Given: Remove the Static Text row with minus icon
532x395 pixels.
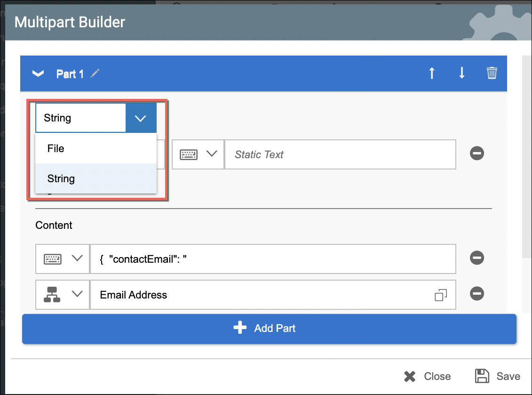Looking at the screenshot, I should click(477, 153).
